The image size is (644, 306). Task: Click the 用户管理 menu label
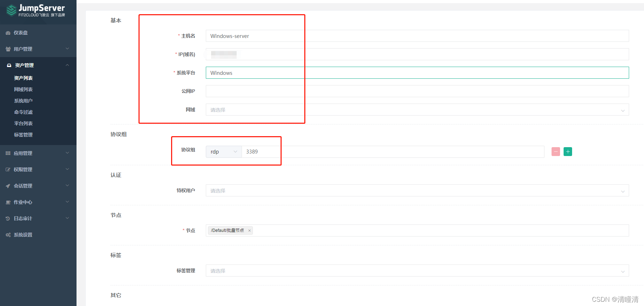click(x=23, y=49)
